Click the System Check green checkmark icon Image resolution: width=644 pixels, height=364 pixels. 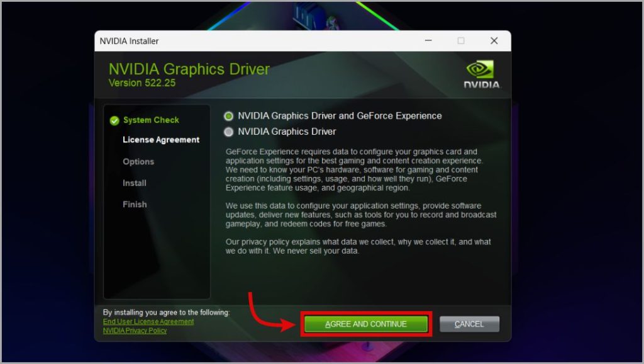114,120
